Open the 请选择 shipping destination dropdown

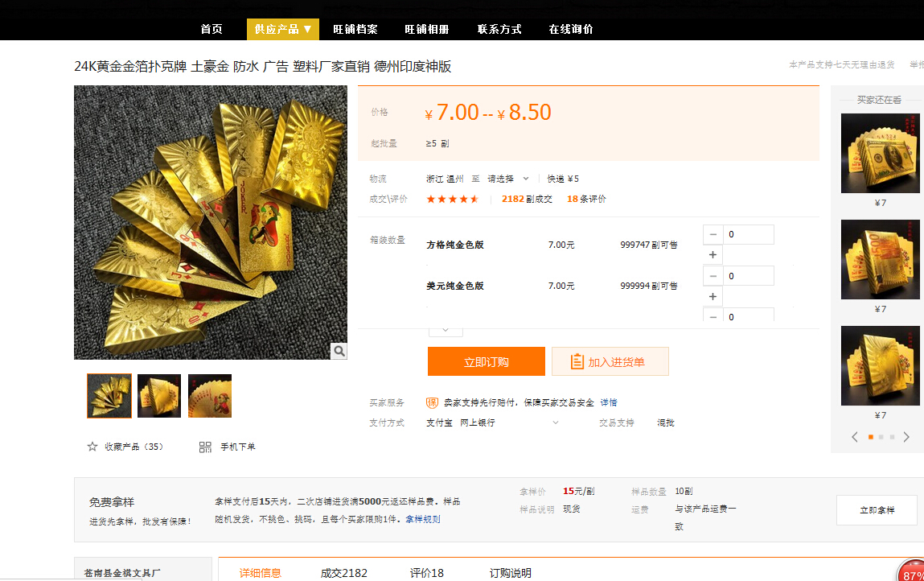click(507, 179)
